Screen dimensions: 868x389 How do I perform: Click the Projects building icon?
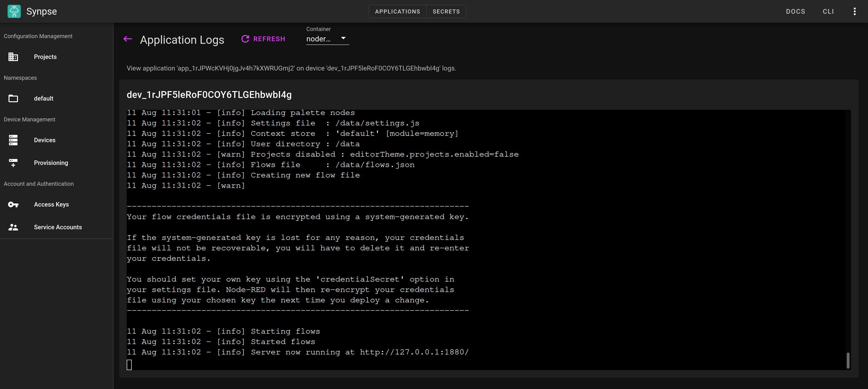pyautogui.click(x=13, y=57)
